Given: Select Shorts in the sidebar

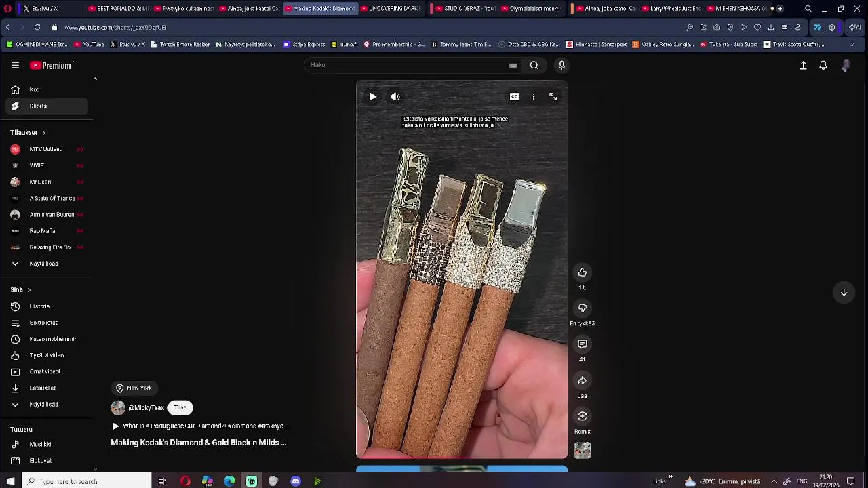Looking at the screenshot, I should click(47, 106).
